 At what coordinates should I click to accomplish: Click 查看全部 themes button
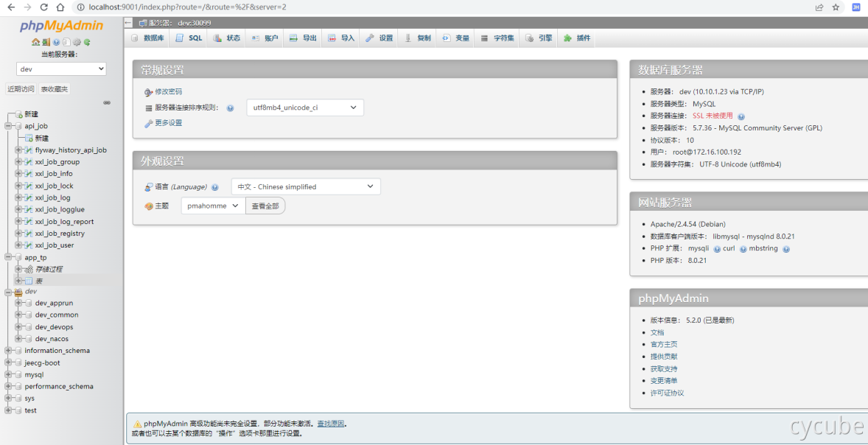tap(265, 206)
